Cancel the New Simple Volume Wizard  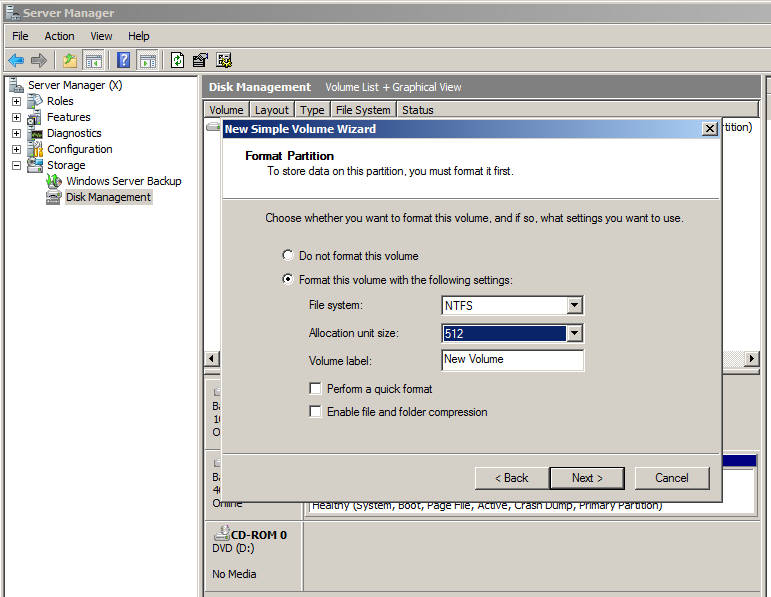click(x=672, y=478)
